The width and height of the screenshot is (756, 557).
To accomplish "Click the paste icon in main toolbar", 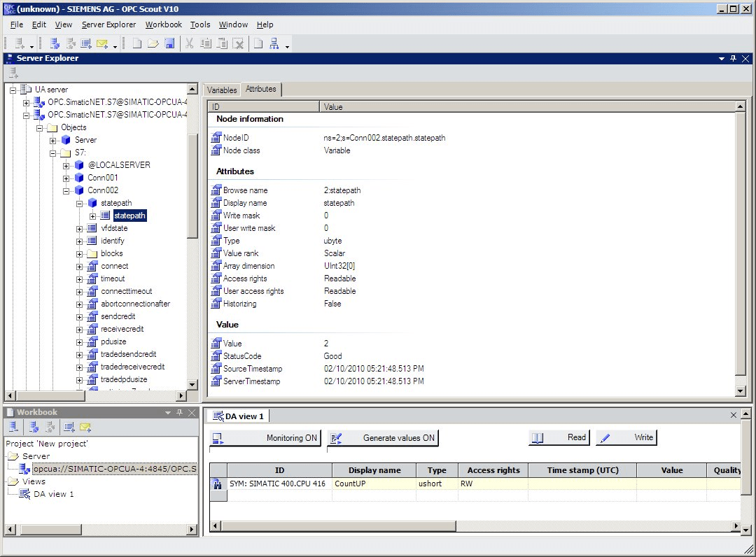I will (222, 44).
